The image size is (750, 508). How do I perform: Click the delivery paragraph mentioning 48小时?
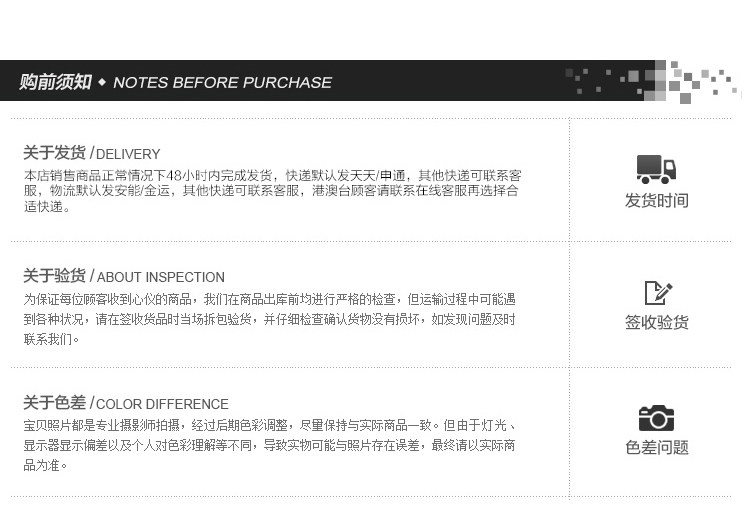click(x=272, y=191)
